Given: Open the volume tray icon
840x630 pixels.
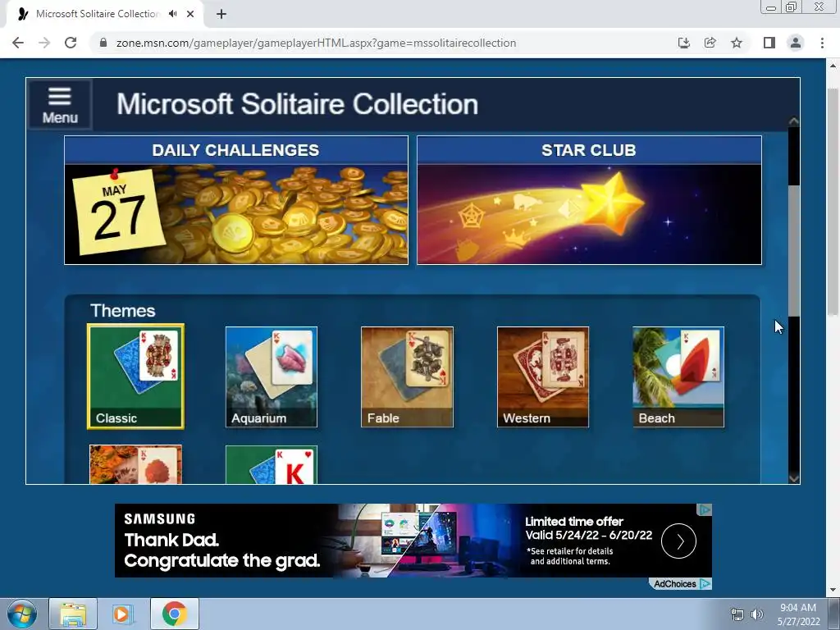Looking at the screenshot, I should (x=757, y=614).
